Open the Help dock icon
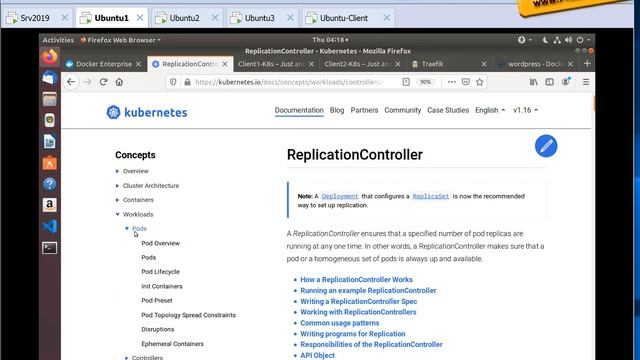 click(49, 184)
